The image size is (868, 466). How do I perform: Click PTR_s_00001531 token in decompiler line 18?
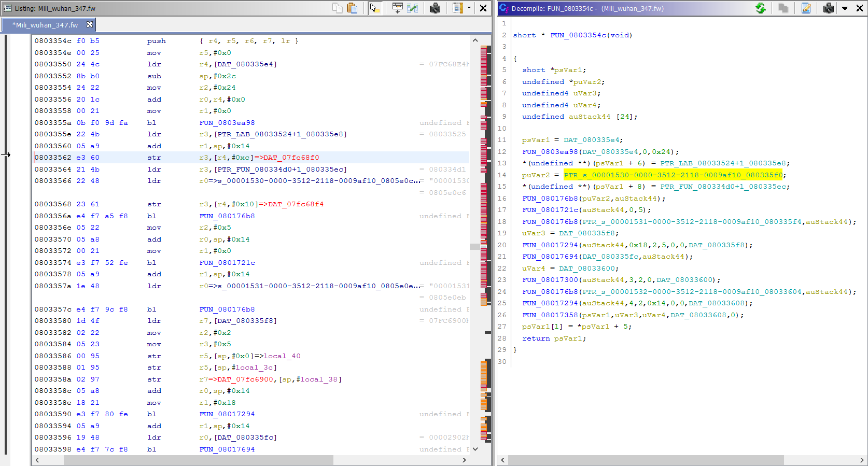click(x=692, y=222)
